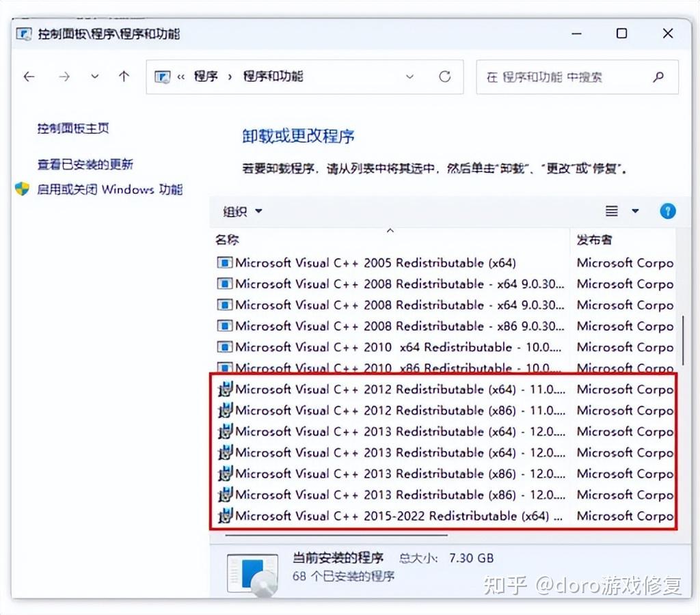Click the vertical scrollbar of program list
Image resolution: width=700 pixels, height=615 pixels.
(683, 340)
